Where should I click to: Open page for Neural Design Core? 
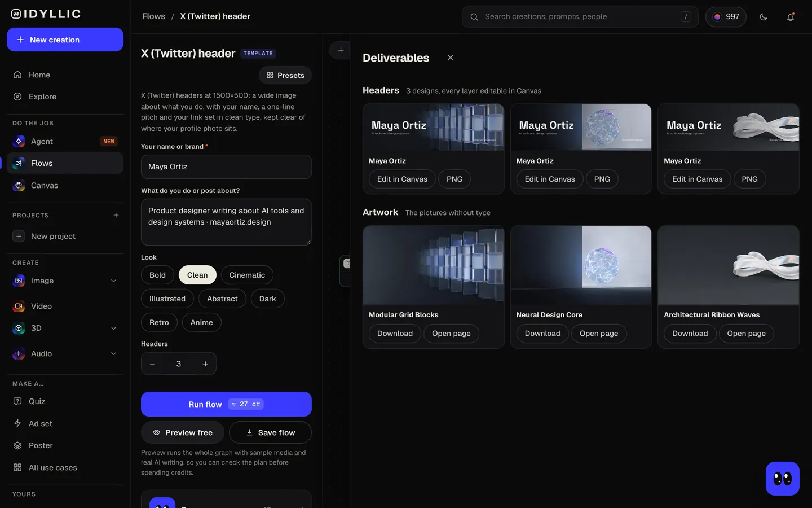[599, 334]
